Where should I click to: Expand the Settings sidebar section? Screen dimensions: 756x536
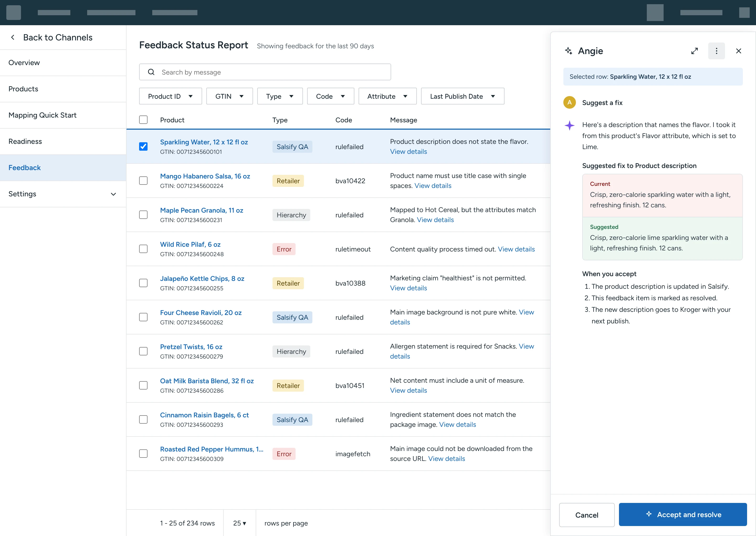[63, 194]
